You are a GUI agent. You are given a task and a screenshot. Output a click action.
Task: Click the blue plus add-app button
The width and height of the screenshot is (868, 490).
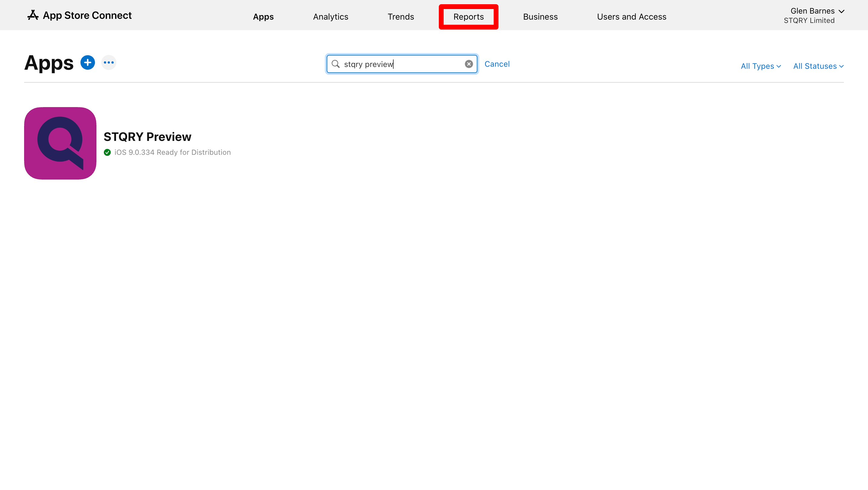pyautogui.click(x=88, y=63)
